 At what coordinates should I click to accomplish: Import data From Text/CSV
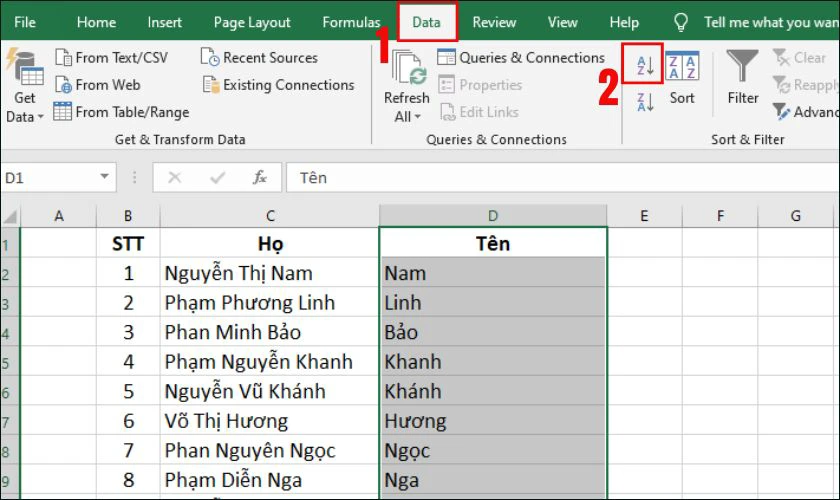(112, 57)
